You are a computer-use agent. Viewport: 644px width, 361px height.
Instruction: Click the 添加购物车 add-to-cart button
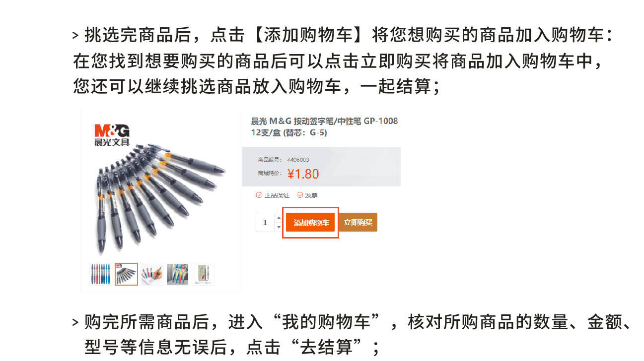pyautogui.click(x=311, y=223)
